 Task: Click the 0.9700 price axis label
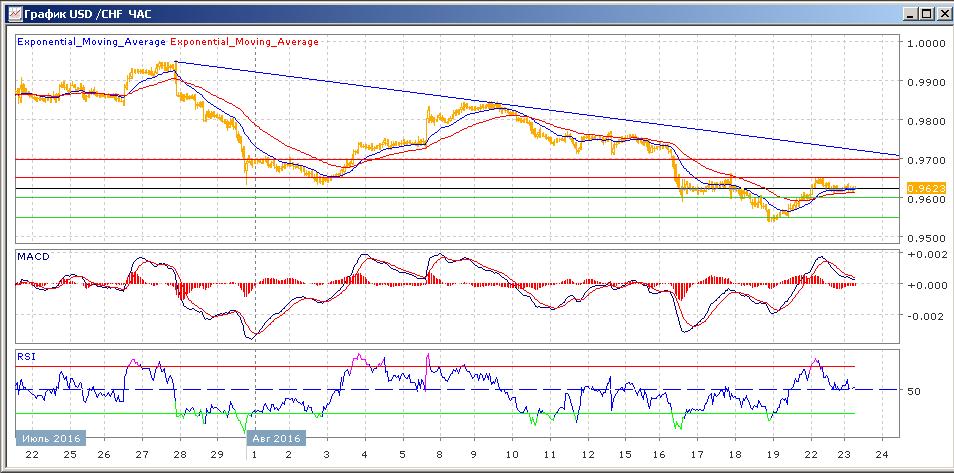[927, 160]
